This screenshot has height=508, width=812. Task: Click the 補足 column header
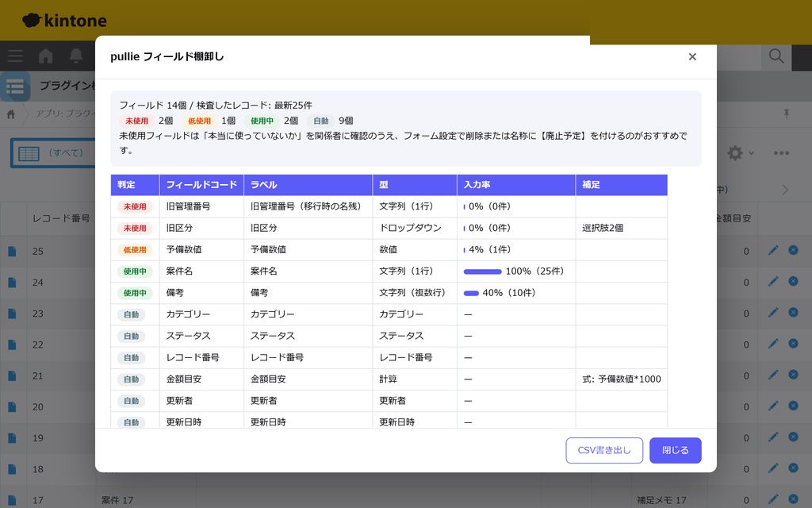622,185
